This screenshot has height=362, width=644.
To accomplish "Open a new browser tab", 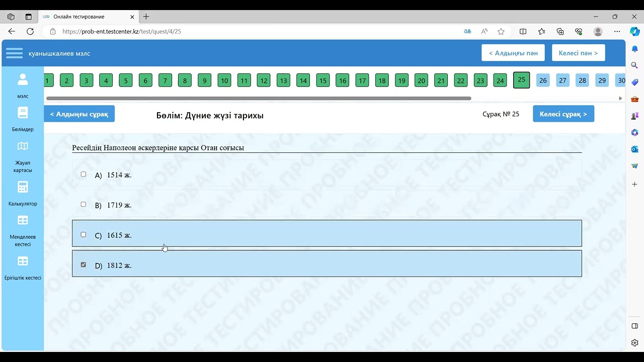I will click(146, 17).
